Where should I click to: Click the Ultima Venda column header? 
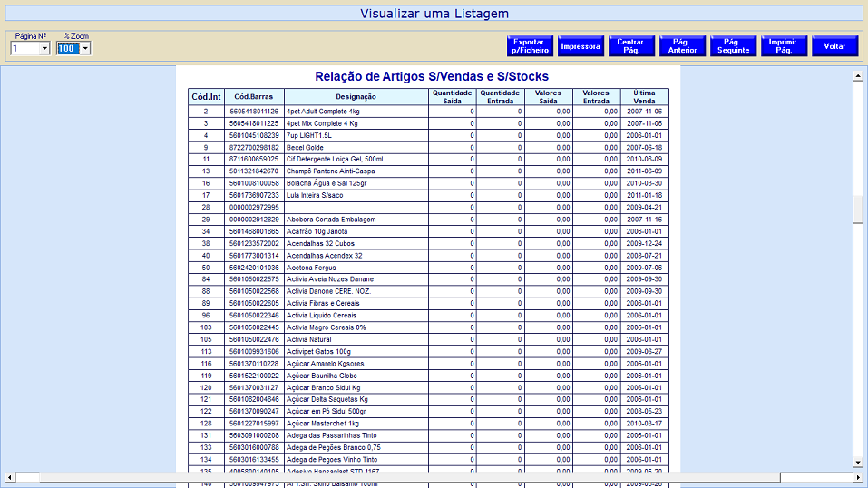point(645,96)
